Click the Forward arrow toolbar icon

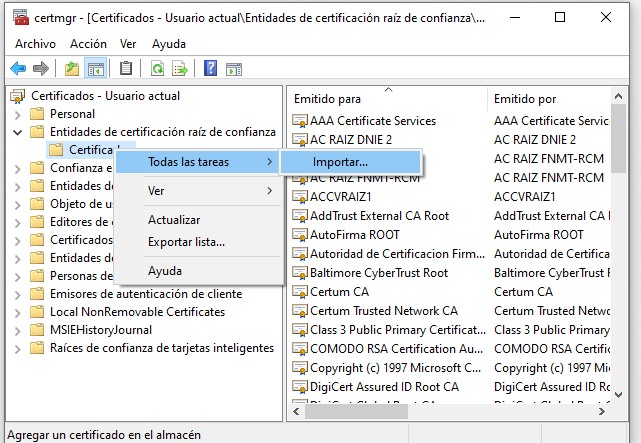(40, 68)
